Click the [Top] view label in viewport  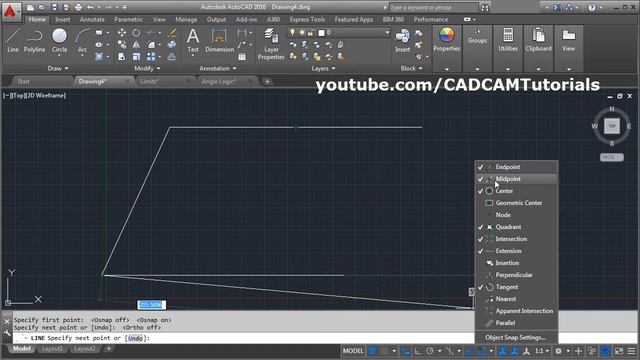tap(18, 96)
